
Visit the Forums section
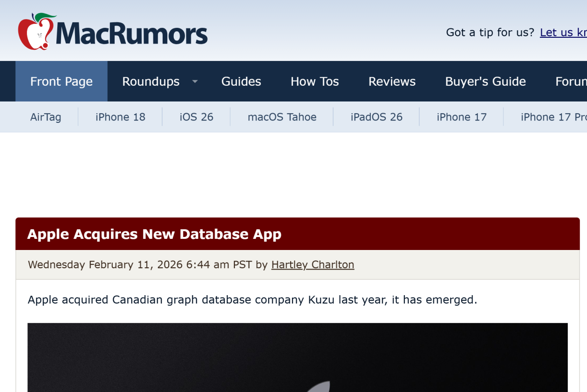(571, 81)
